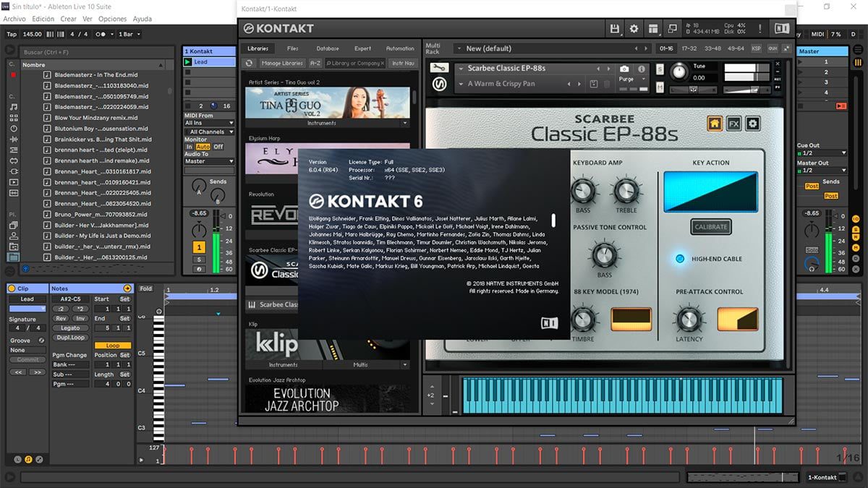This screenshot has width=868, height=488.
Task: Open Instruments category in Ableton browser
Action: [14, 128]
